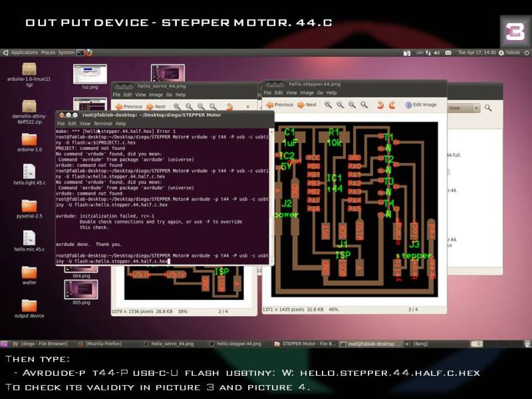Open Help menu in terminal window

121,124
